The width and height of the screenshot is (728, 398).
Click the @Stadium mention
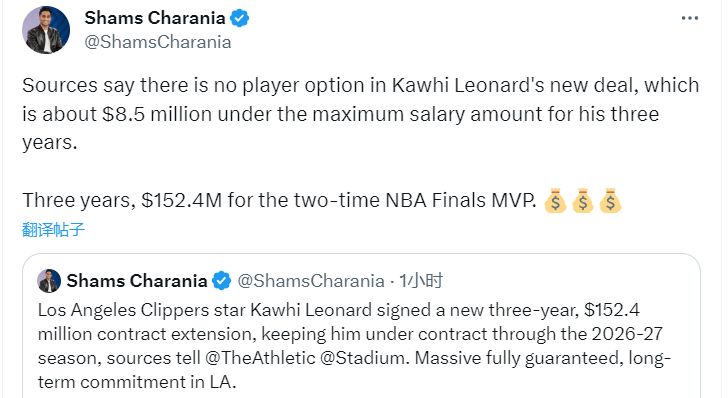click(x=365, y=358)
